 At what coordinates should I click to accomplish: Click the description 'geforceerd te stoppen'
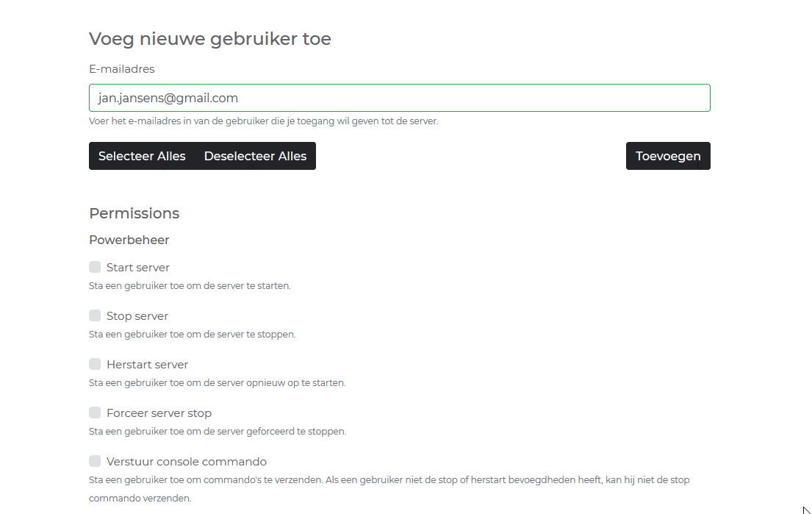point(218,432)
